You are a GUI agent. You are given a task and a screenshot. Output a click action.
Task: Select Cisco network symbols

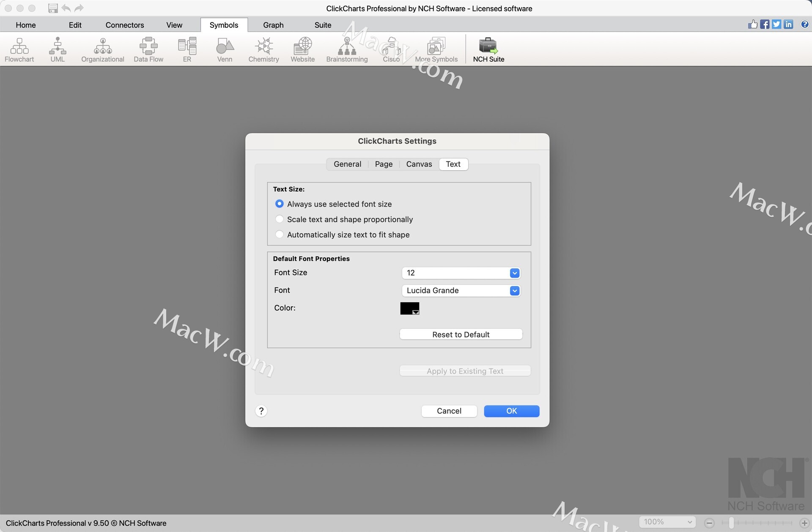point(391,50)
